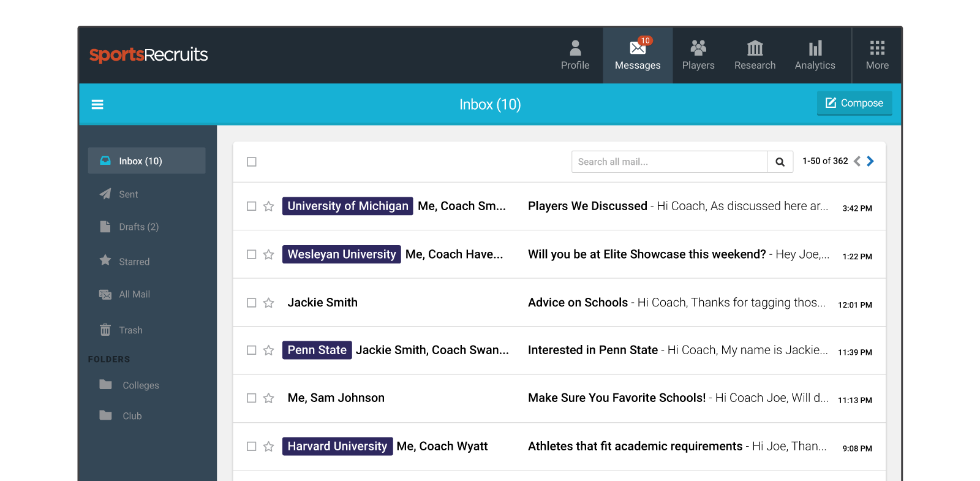
Task: Toggle the hamburger sidebar menu
Action: click(x=97, y=105)
